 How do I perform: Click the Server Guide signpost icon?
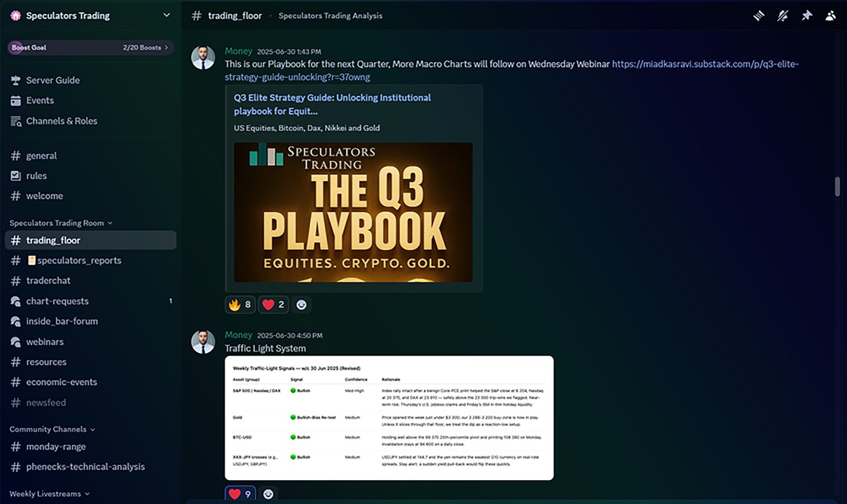click(16, 80)
